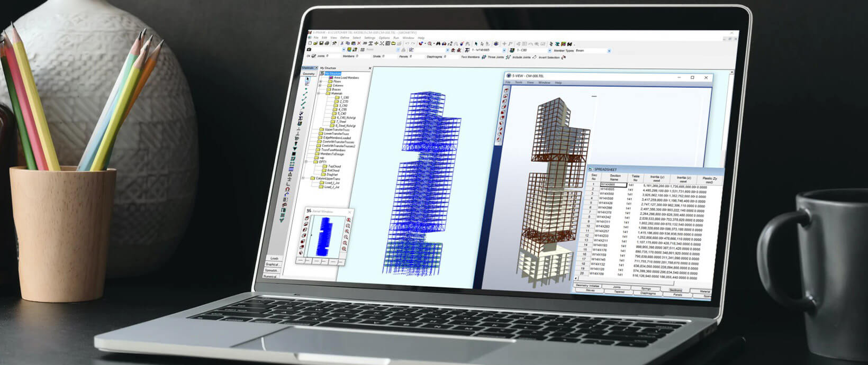This screenshot has height=365, width=868.
Task: Click the Loads view button
Action: pyautogui.click(x=273, y=258)
